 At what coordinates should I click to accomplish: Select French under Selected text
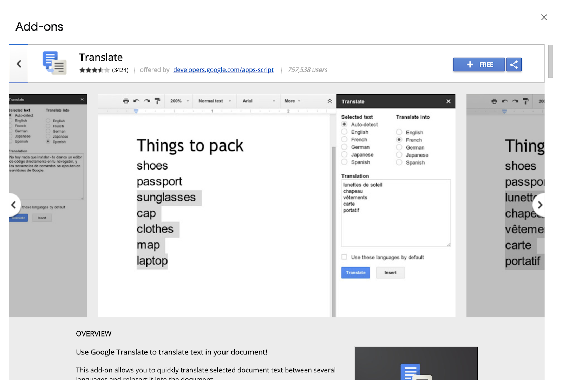(x=345, y=139)
